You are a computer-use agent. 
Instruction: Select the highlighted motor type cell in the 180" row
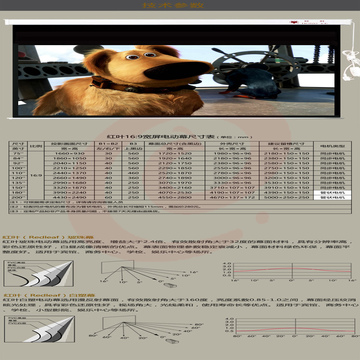[x=332, y=193]
